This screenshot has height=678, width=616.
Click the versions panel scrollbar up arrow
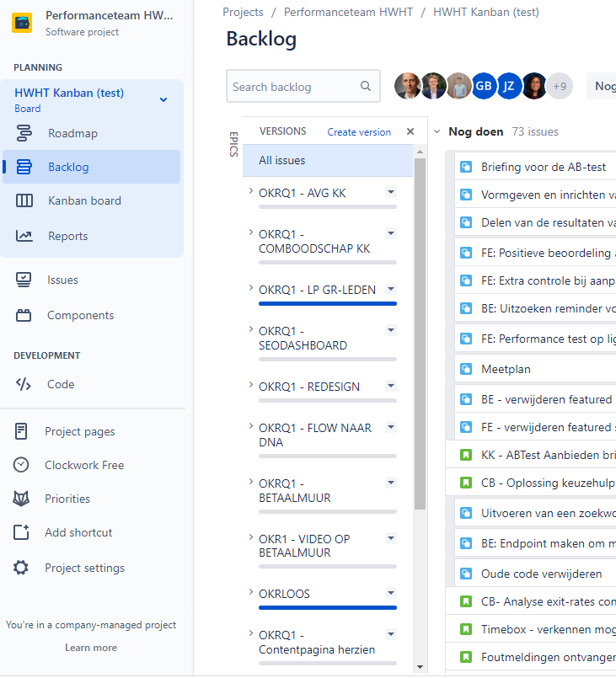[420, 152]
